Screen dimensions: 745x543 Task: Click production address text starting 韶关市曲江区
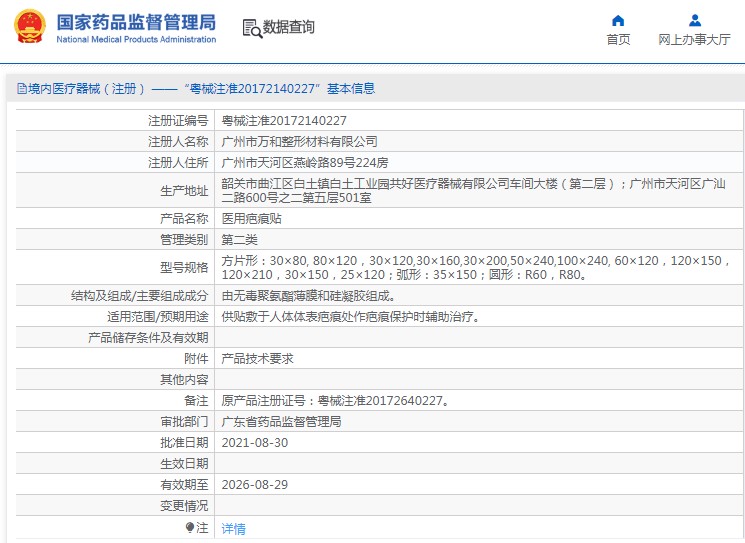473,191
